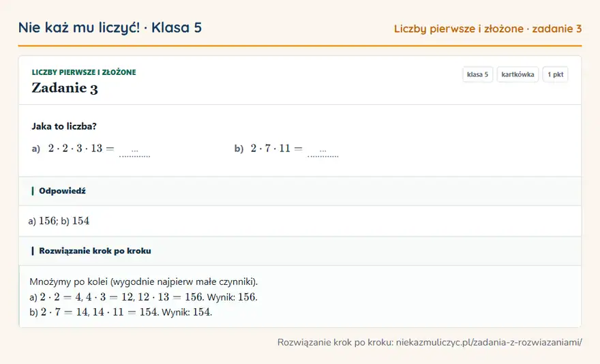The width and height of the screenshot is (600, 364).
Task: Click the sentence 'Mnożymy po kolei (wygodnie najpierw małe czynniki).'
Action: click(x=143, y=282)
